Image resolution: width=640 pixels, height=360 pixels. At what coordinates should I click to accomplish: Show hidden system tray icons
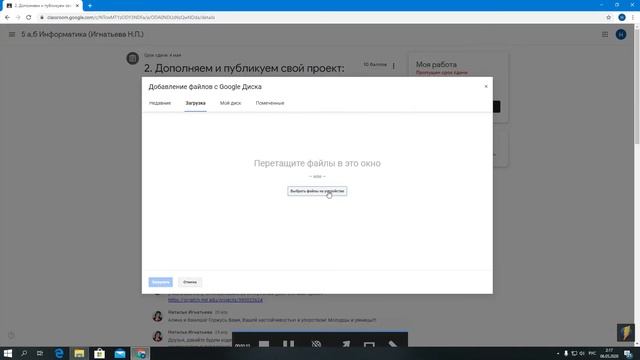pyautogui.click(x=558, y=353)
